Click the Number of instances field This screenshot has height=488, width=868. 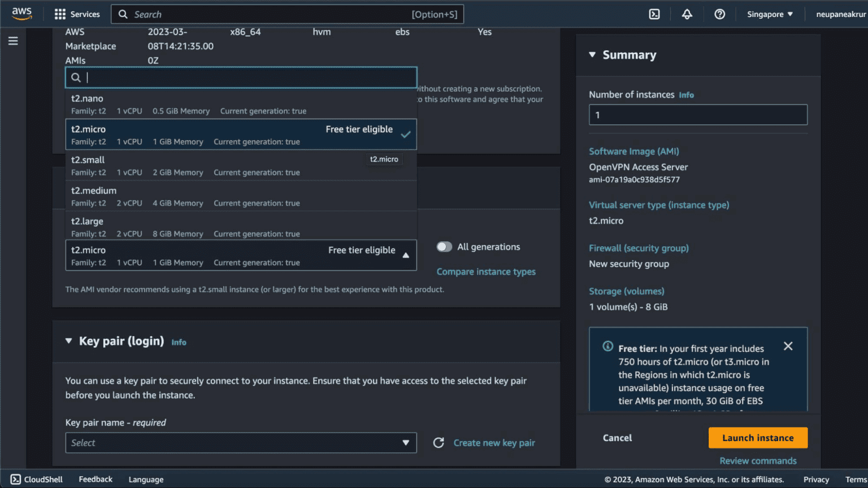pyautogui.click(x=697, y=115)
